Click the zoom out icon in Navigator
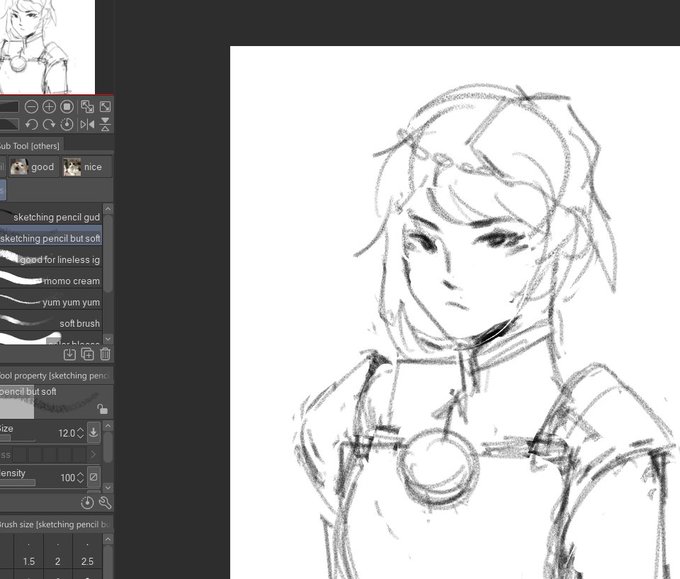 [31, 107]
